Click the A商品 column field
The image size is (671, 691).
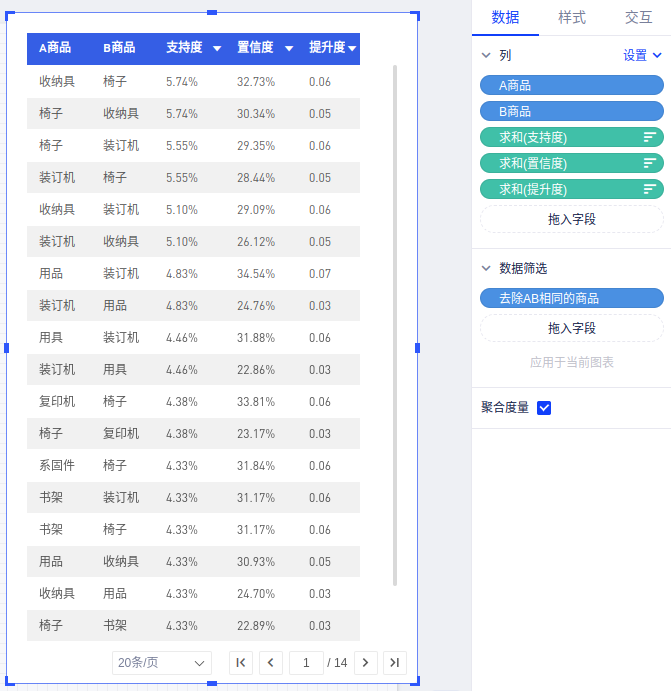pos(571,86)
